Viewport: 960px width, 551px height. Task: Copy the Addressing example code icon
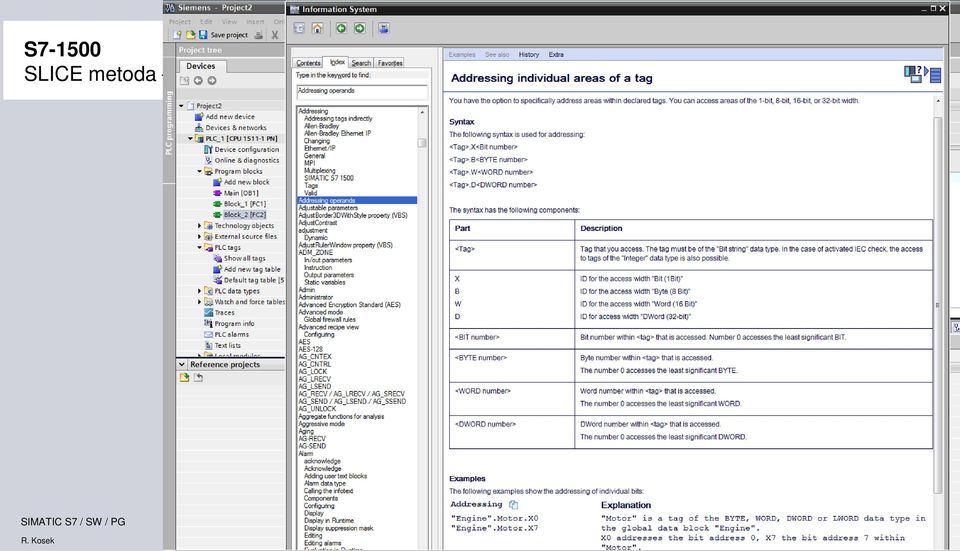pos(514,504)
